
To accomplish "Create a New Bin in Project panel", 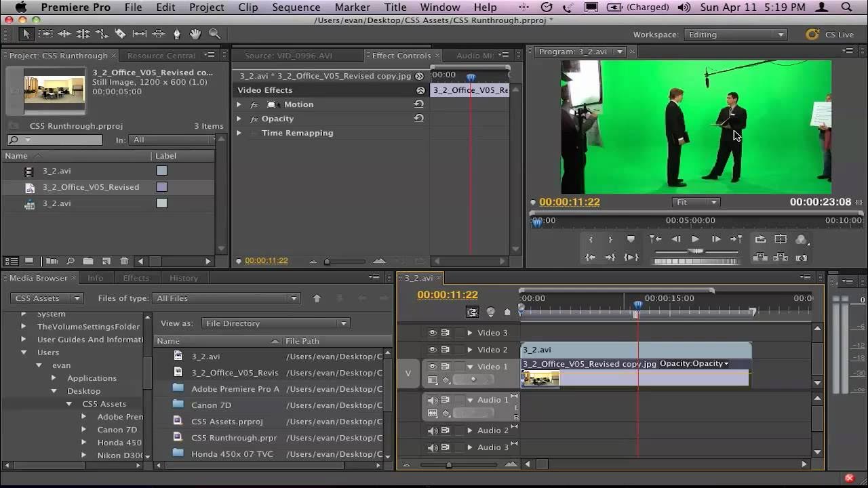I will tap(88, 261).
